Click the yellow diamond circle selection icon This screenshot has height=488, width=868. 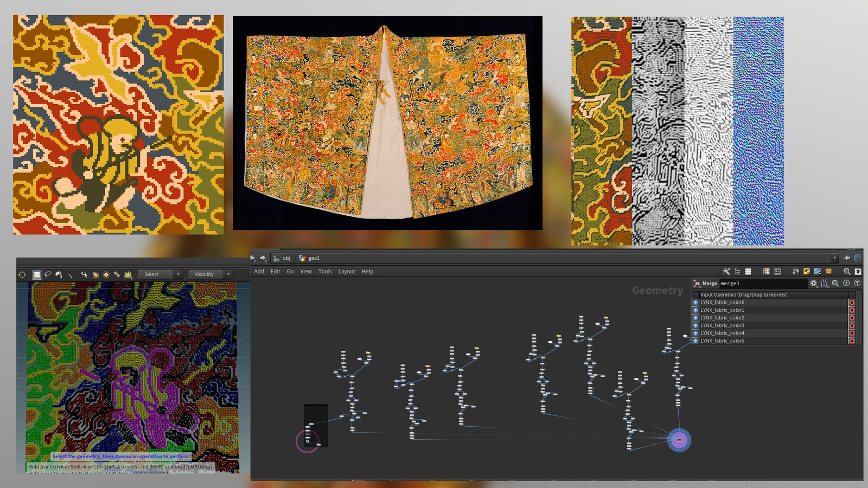coord(106,274)
